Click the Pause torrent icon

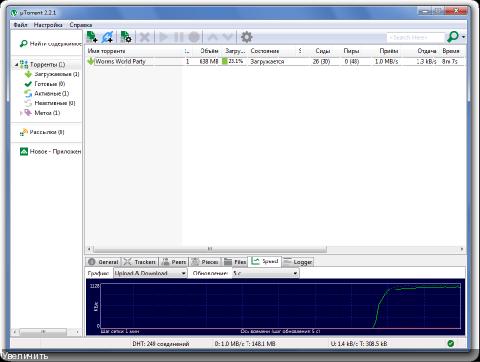point(179,37)
